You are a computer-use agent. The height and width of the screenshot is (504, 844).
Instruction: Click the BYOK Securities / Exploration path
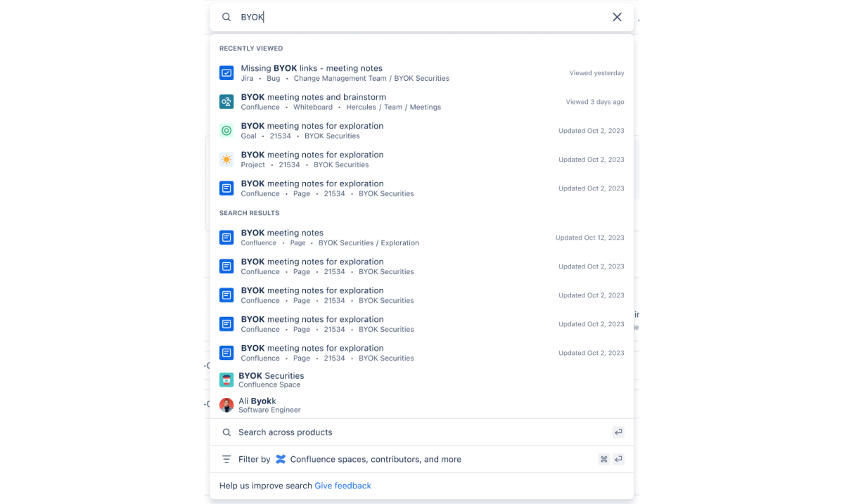click(x=369, y=243)
